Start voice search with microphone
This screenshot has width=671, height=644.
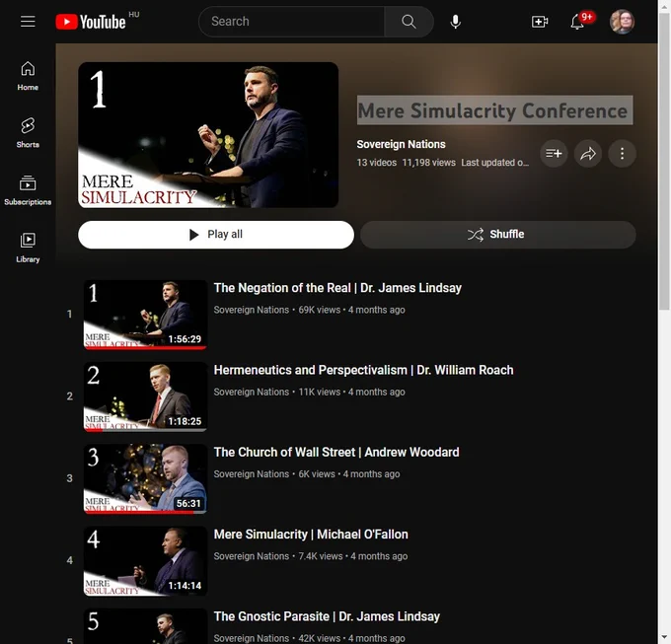click(455, 22)
